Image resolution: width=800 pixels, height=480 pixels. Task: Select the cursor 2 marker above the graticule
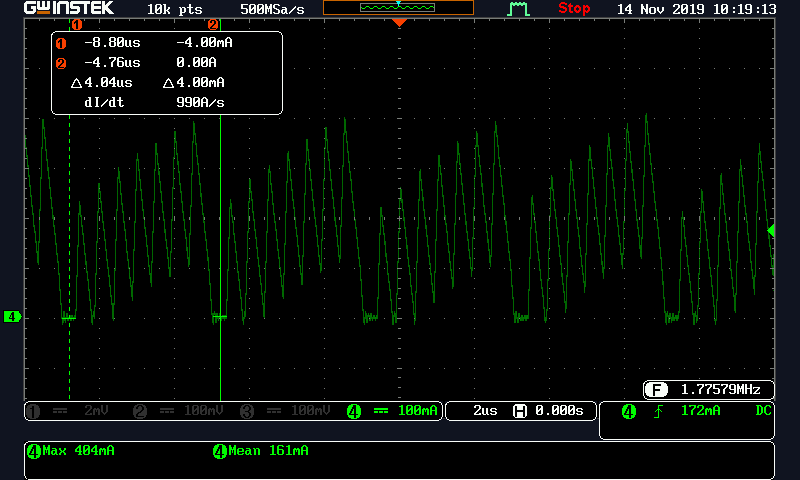[213, 24]
